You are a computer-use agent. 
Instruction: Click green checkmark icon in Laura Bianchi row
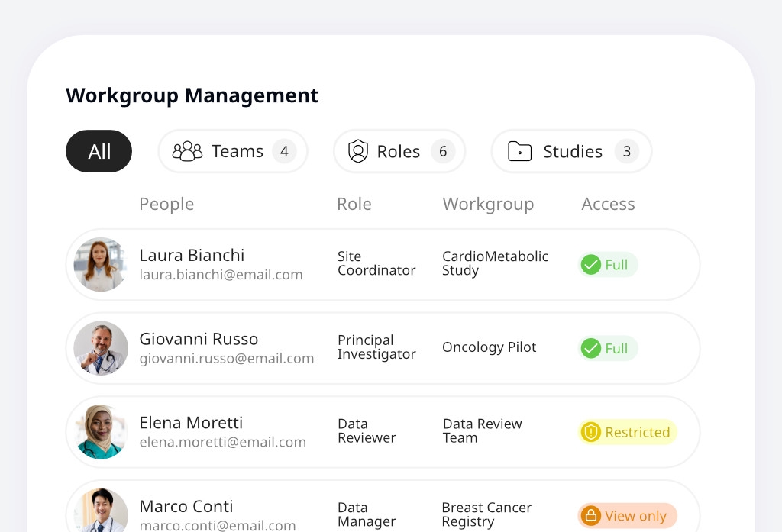pos(591,265)
